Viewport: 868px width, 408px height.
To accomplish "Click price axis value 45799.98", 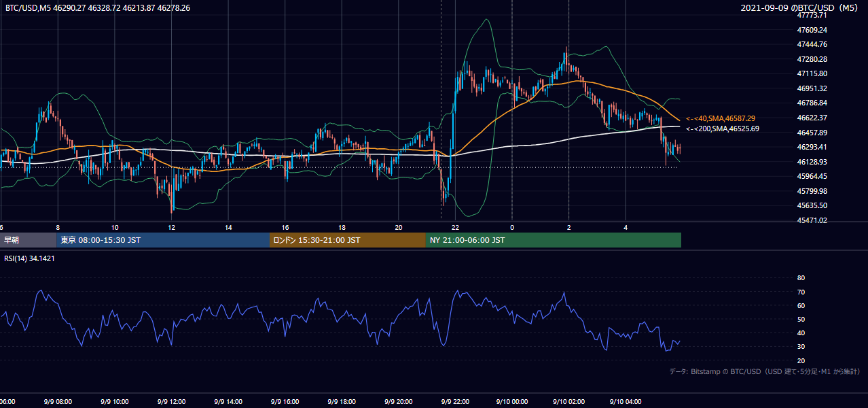I will 812,191.
